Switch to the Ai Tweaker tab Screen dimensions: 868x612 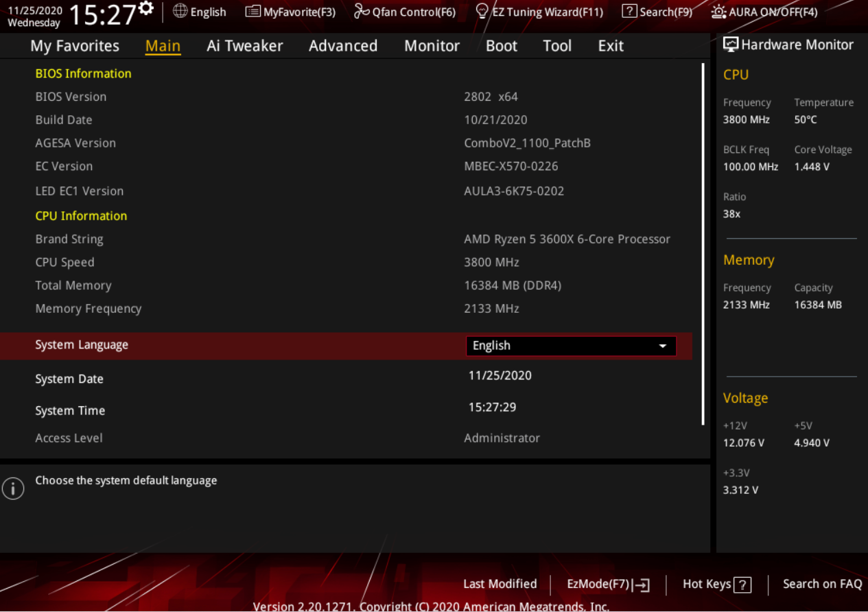click(245, 46)
